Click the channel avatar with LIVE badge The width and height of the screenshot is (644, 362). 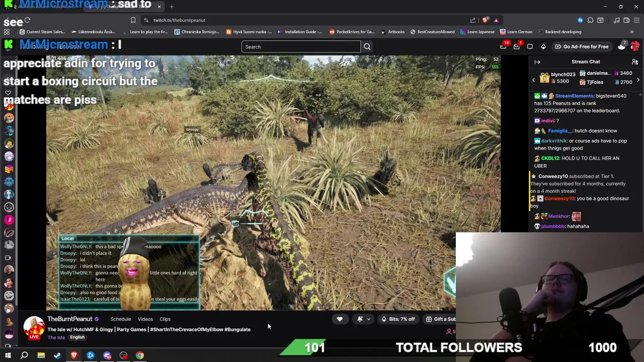[x=34, y=328]
